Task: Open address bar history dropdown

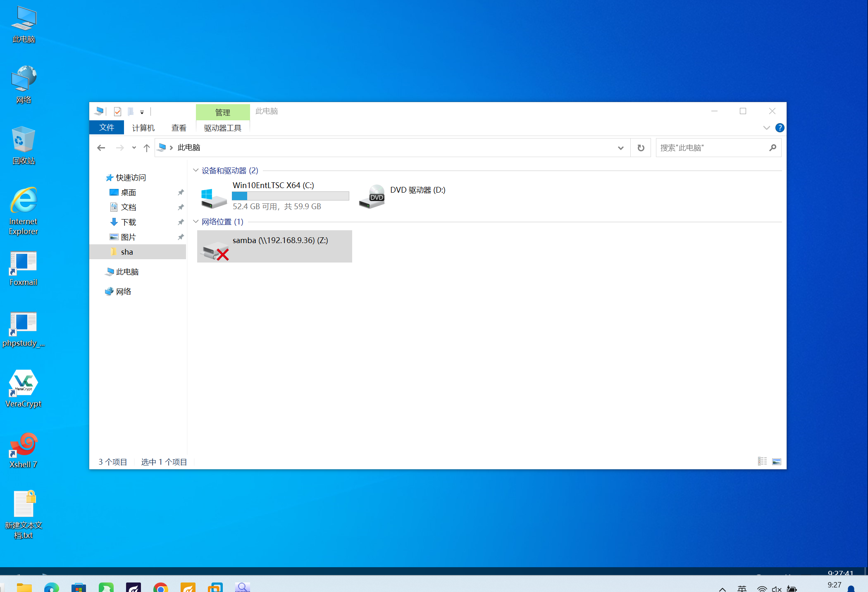Action: [x=620, y=148]
